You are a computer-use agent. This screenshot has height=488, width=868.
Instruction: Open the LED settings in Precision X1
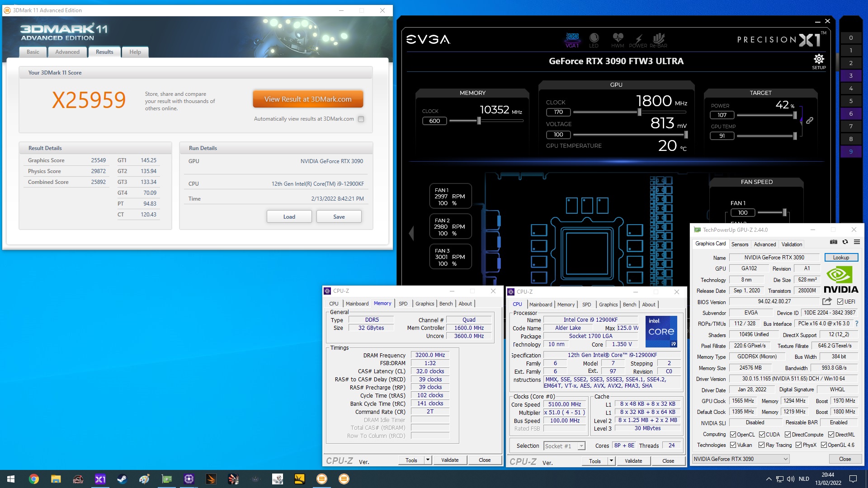(594, 40)
